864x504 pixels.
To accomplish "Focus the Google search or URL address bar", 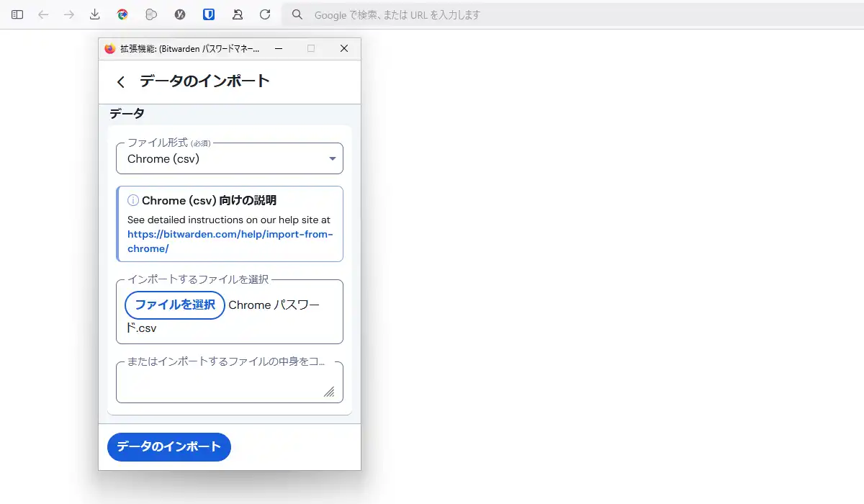I will click(572, 14).
